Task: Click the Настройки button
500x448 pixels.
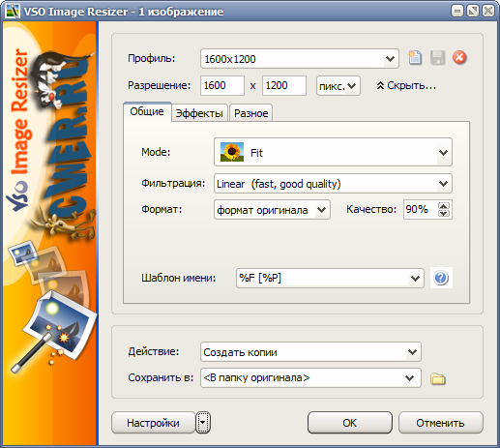Action: (x=154, y=423)
